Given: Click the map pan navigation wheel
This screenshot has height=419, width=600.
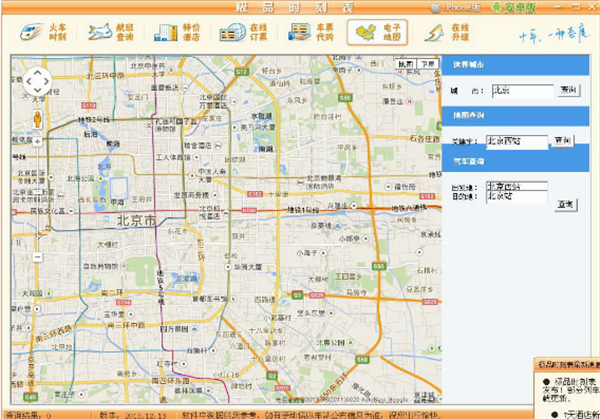Looking at the screenshot, I should coord(37,81).
